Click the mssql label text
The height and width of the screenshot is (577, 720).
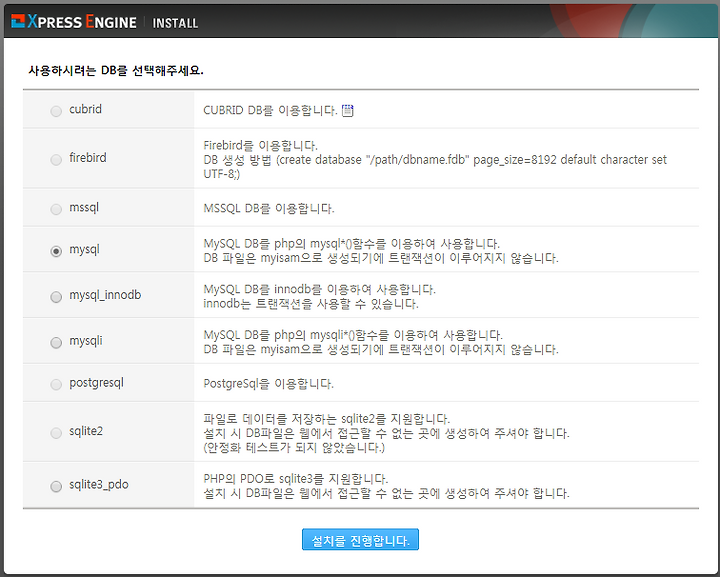tap(84, 207)
